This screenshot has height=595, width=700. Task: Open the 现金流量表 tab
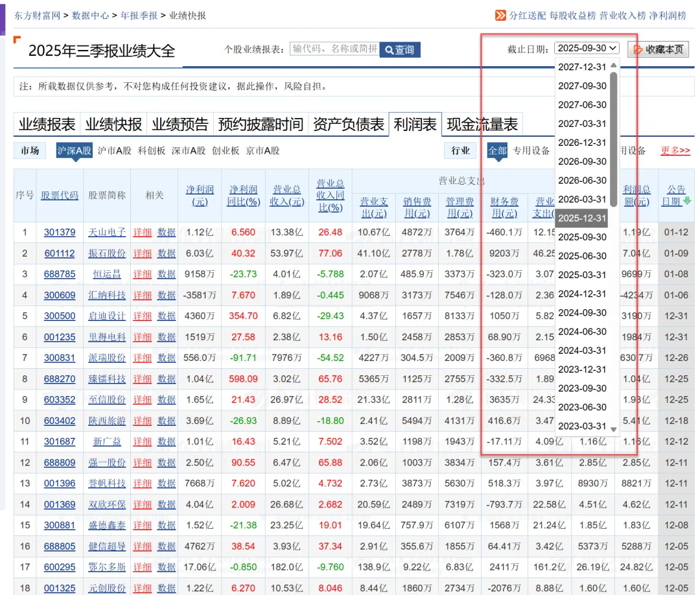tap(482, 124)
